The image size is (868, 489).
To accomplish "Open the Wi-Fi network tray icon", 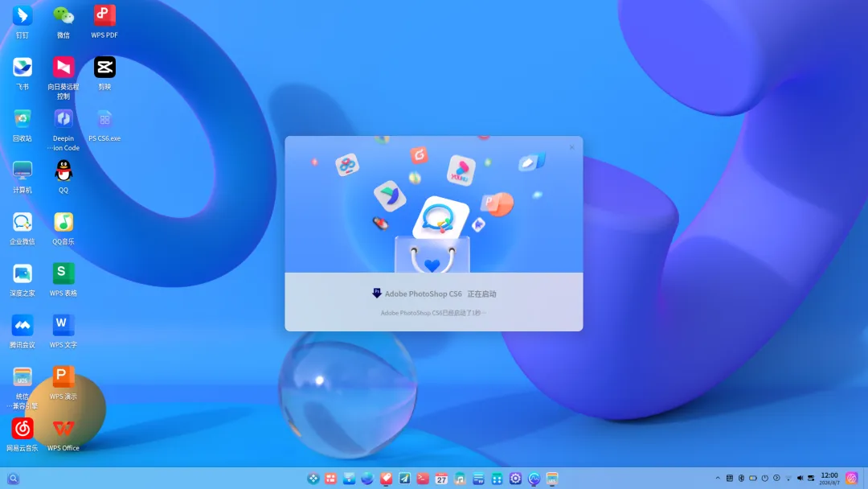I will click(788, 478).
